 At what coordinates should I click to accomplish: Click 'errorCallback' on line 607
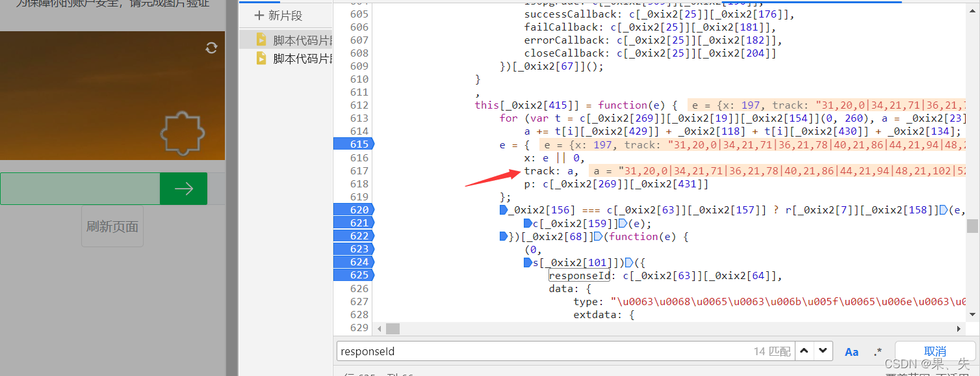coord(564,40)
